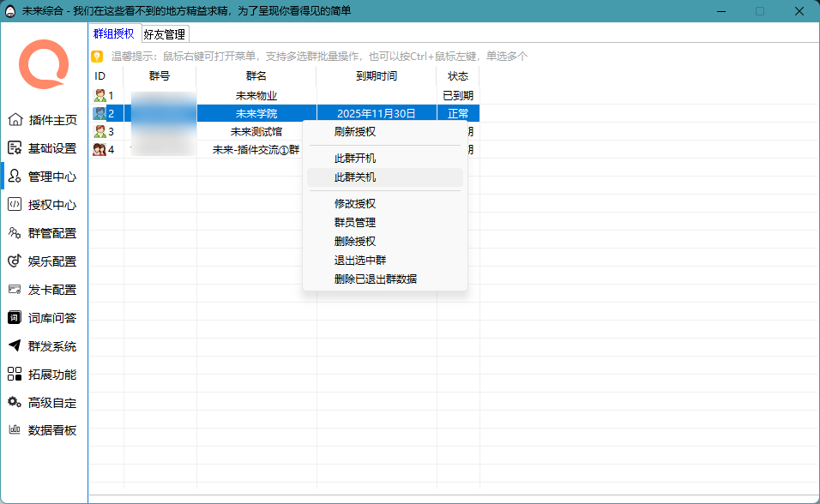The image size is (820, 504).
Task: Select the 群管配置 sidebar icon
Action: pyautogui.click(x=15, y=233)
